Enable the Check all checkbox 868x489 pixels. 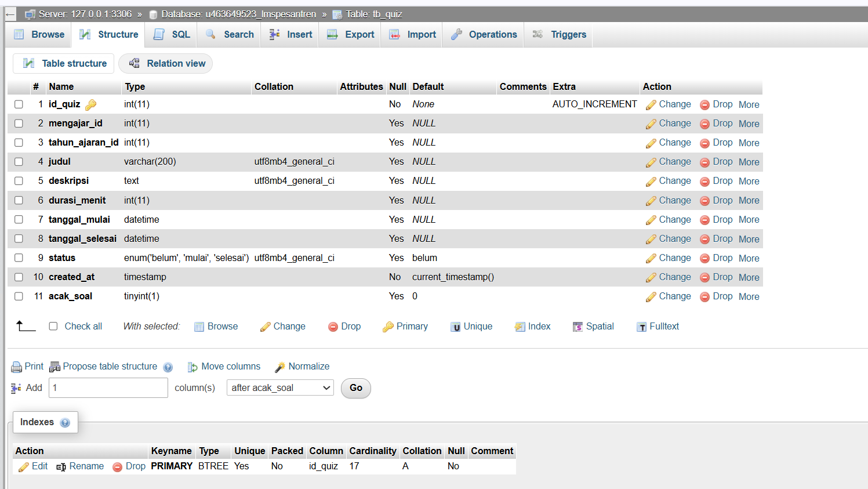(x=53, y=327)
